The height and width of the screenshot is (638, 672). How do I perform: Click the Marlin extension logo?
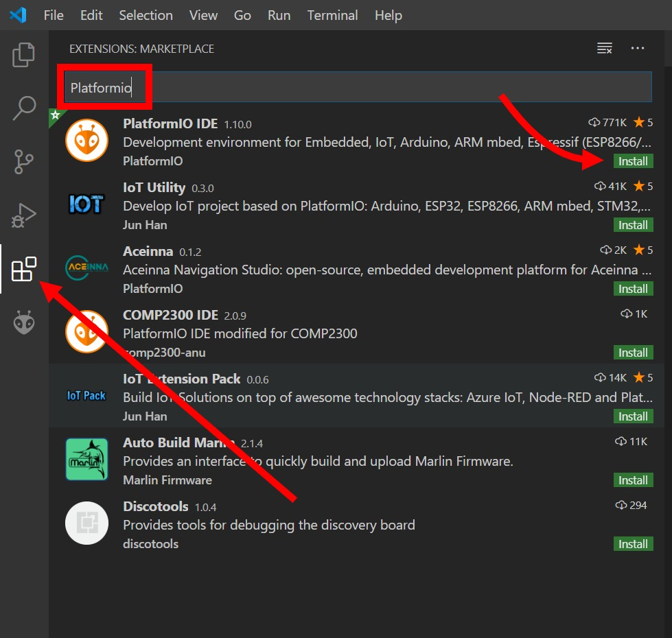86,459
